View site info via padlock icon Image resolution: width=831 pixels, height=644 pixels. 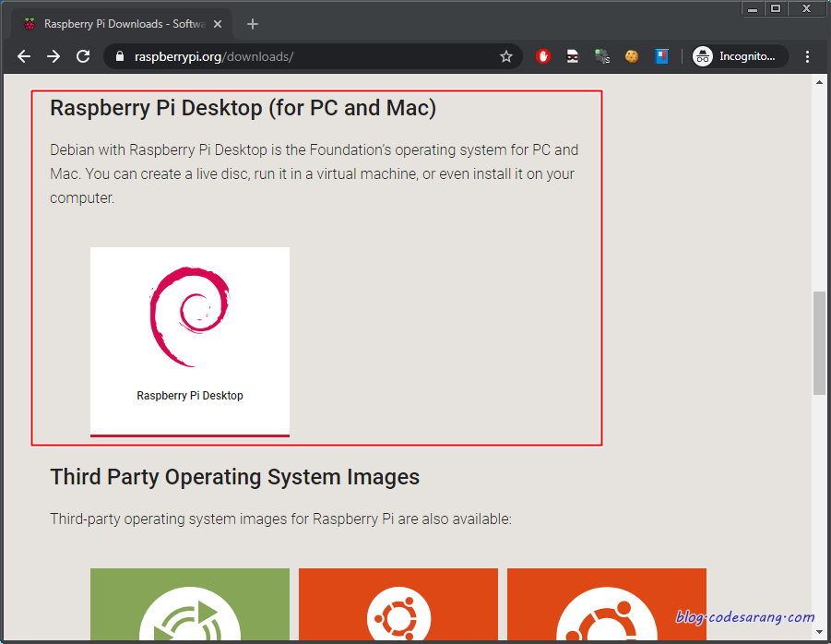pos(120,56)
